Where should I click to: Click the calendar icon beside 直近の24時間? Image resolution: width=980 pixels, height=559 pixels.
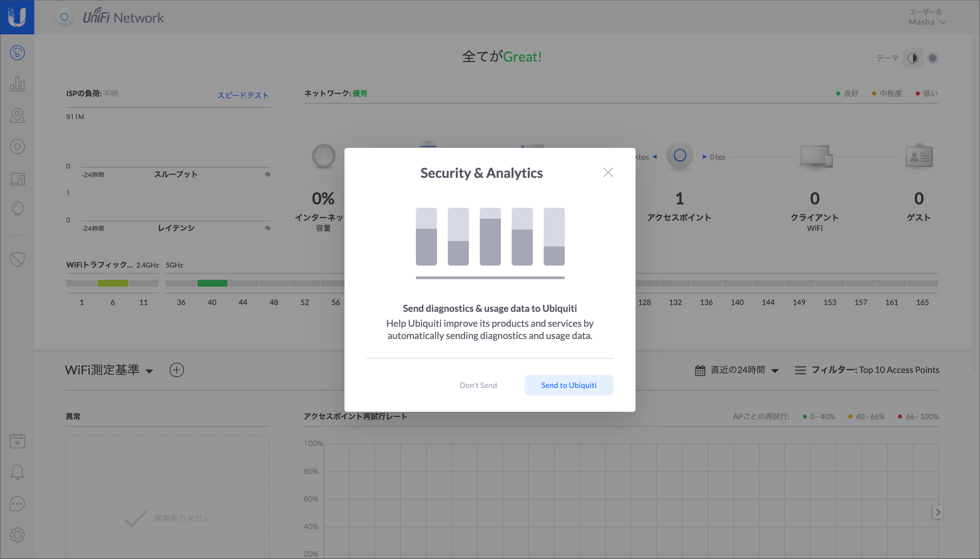pos(700,370)
